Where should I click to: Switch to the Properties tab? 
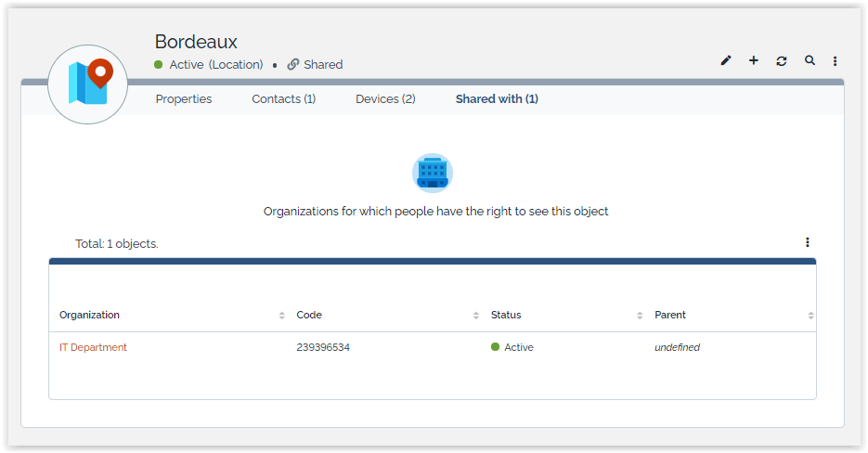184,99
